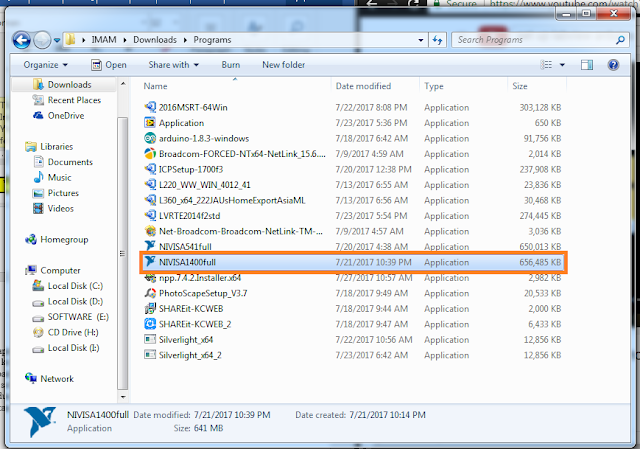Click the navigation pane scroll up arrow
Image resolution: width=640 pixels, height=449 pixels.
click(x=123, y=84)
